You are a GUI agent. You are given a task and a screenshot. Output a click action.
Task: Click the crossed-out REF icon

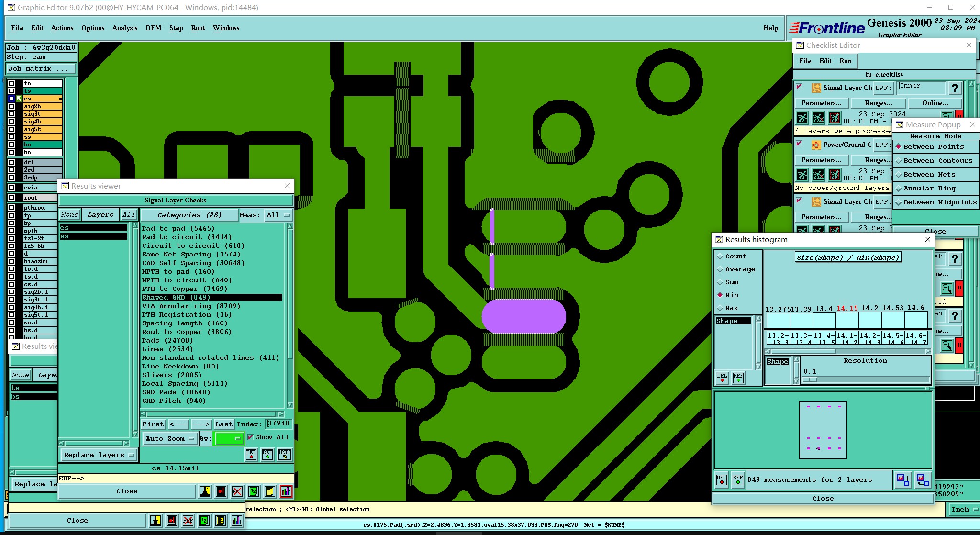tap(237, 491)
